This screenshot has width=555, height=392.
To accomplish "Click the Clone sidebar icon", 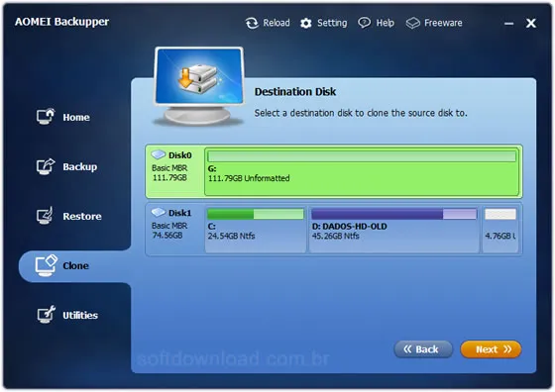I will click(46, 265).
